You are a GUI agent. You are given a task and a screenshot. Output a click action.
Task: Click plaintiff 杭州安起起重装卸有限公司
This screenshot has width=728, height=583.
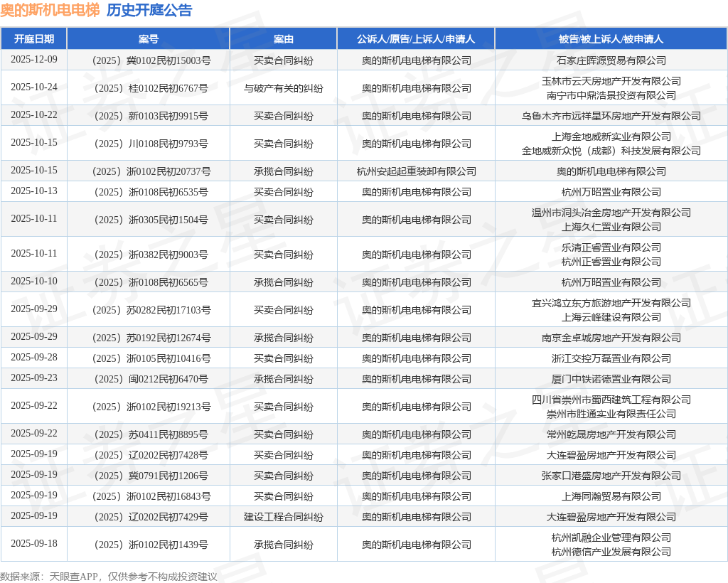(416, 172)
